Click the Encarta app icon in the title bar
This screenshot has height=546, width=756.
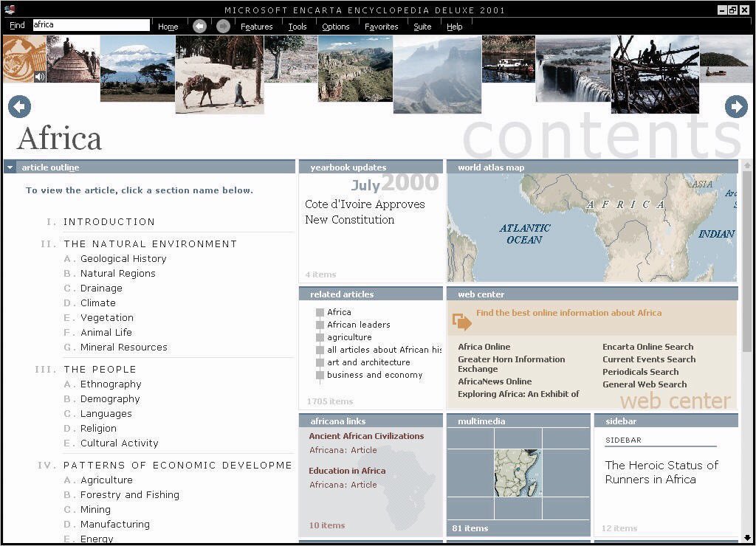tap(9, 9)
